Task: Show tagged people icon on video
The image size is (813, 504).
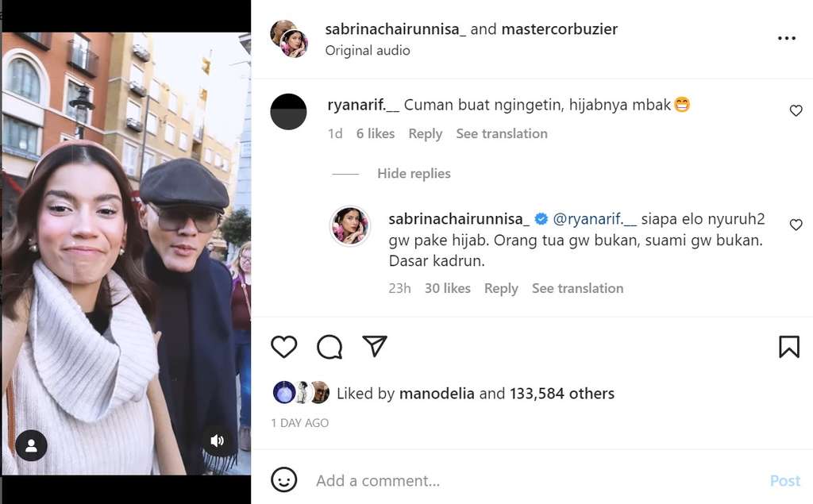Action: [x=32, y=445]
